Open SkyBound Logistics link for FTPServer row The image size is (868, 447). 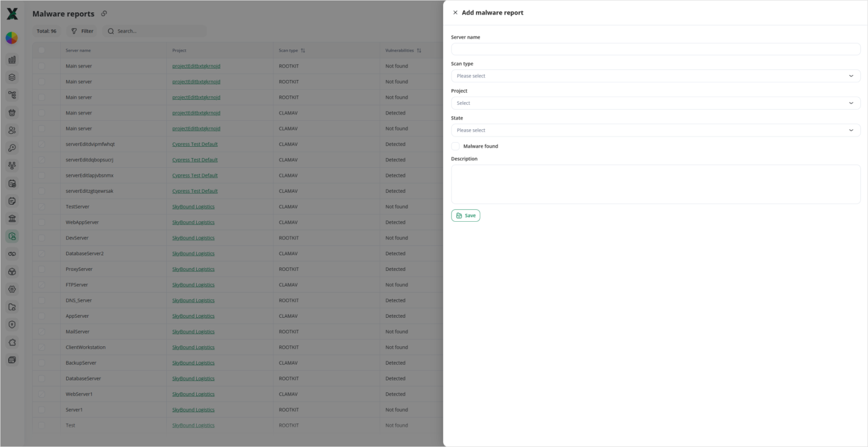(193, 285)
